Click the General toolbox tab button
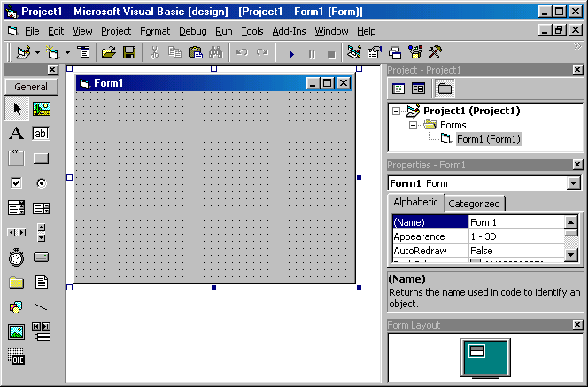 coord(31,87)
